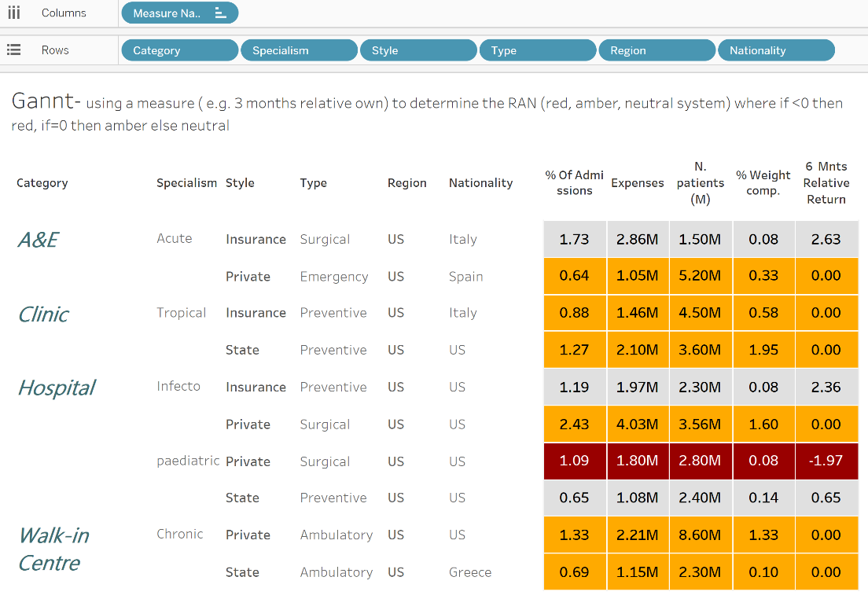Click the red -1.97 relative return cell
The width and height of the screenshot is (868, 599).
tap(826, 461)
